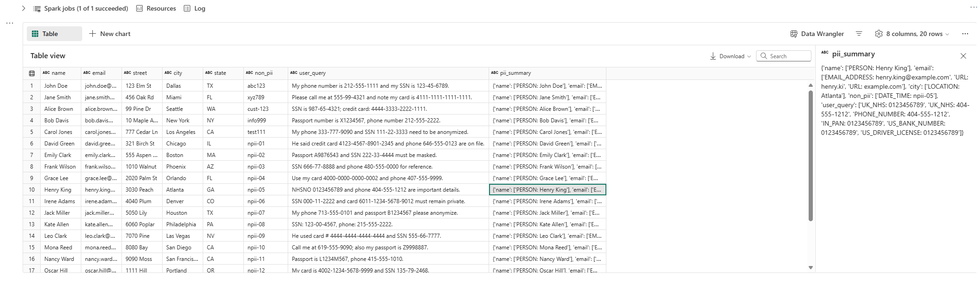Select the 2020 Palm St street cell
Screen dimensions: 980x284
pos(142,178)
